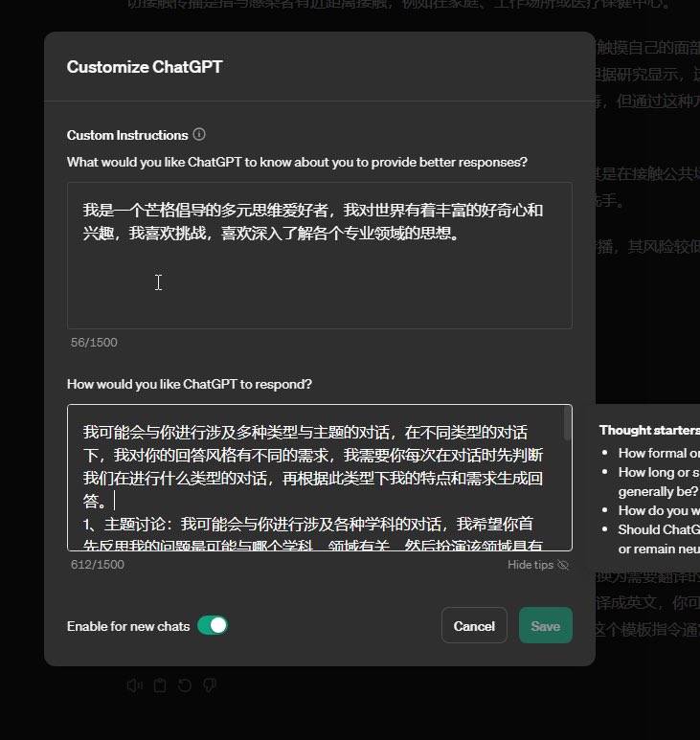Click the 'How do you w' tip line
Viewport: 700px width, 740px height.
[659, 510]
